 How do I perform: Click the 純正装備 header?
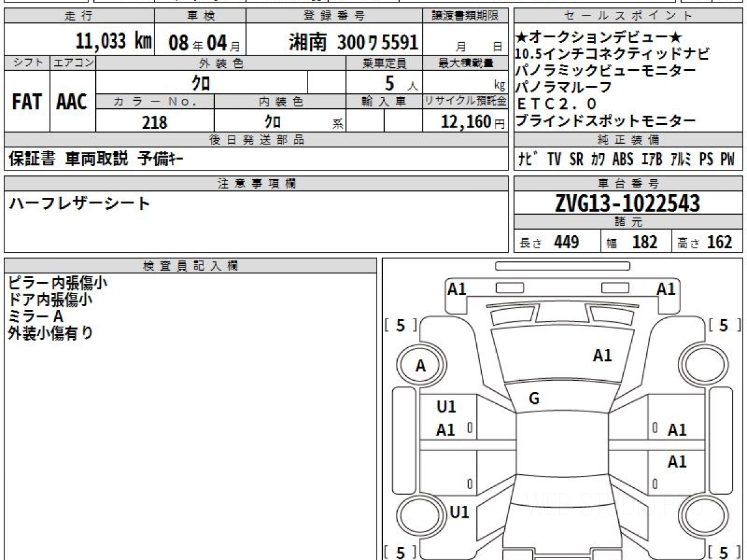628,140
